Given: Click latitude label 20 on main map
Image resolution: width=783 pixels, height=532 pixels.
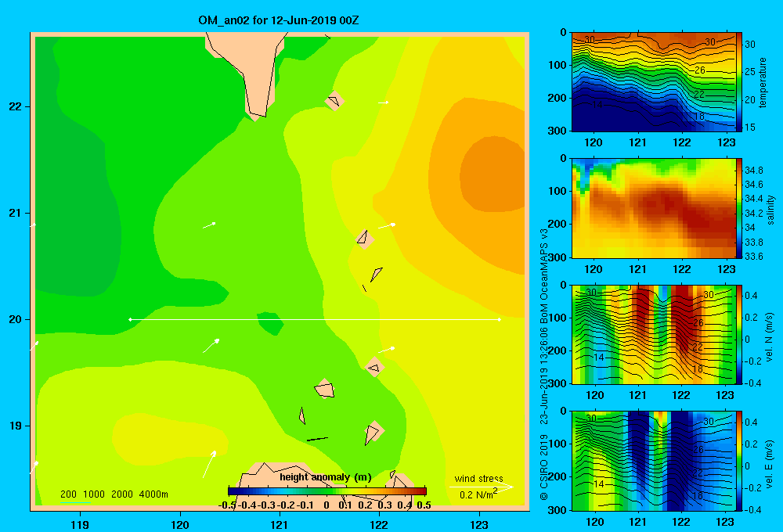Looking at the screenshot, I should [x=16, y=319].
